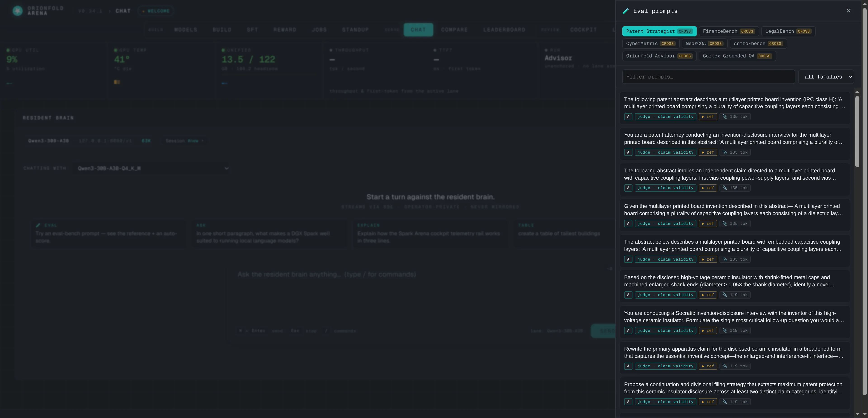Open the COCKPIT tab
The width and height of the screenshot is (868, 418).
click(583, 30)
